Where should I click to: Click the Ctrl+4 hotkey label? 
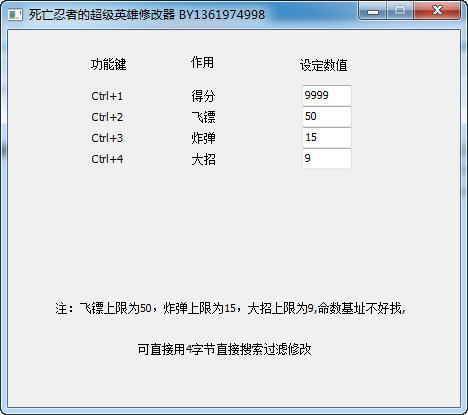[x=107, y=159]
